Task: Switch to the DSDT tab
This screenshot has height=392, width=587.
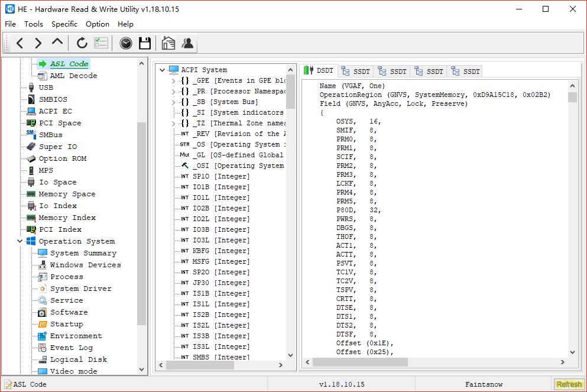Action: 319,70
